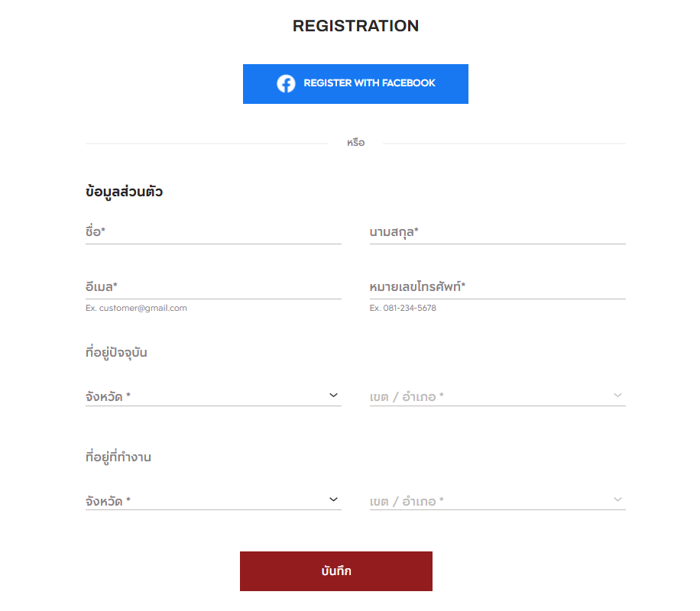Click the REGISTRATION page heading
The height and width of the screenshot is (611, 700).
pos(356,26)
